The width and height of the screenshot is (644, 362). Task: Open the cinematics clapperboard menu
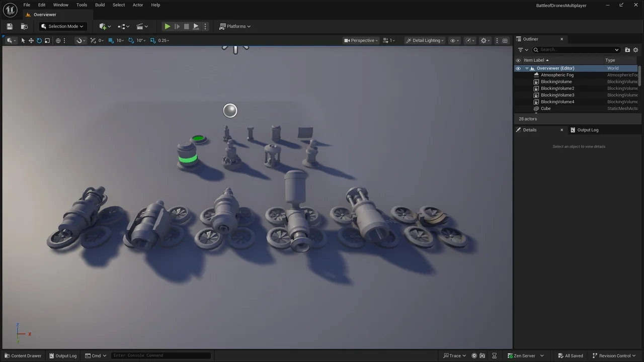142,26
